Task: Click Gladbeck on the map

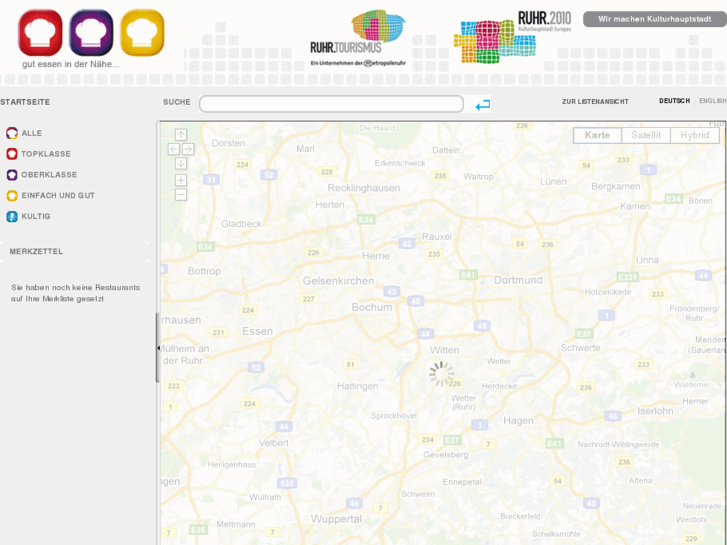Action: point(241,224)
